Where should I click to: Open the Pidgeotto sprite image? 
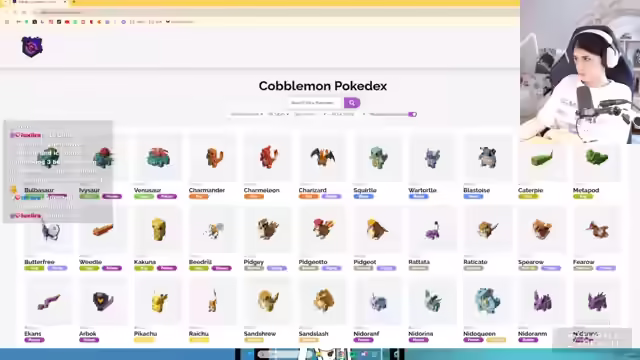click(x=322, y=230)
